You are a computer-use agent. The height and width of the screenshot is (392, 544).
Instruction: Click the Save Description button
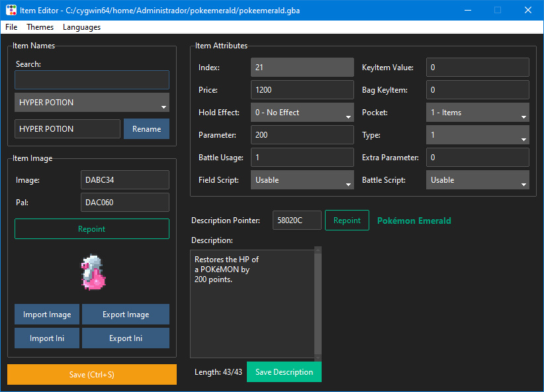284,372
